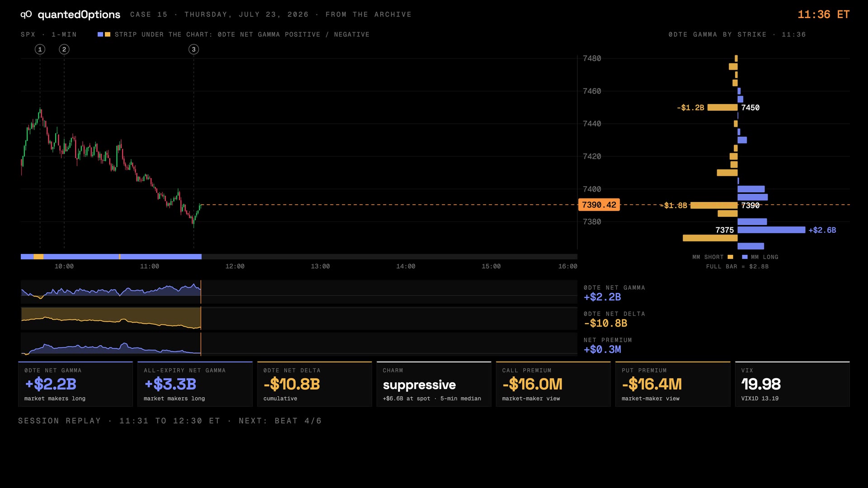Viewport: 868px width, 488px height.
Task: Click the MM LONG blue legend square
Action: pyautogui.click(x=745, y=257)
